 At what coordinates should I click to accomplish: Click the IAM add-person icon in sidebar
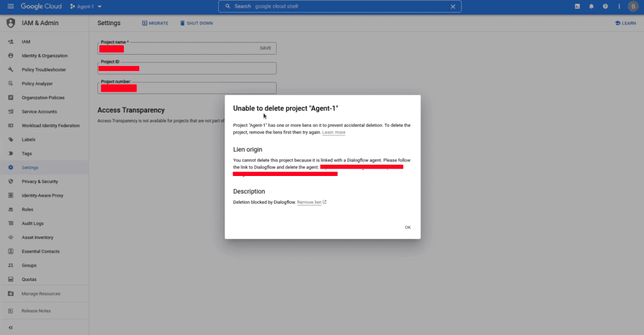point(11,41)
